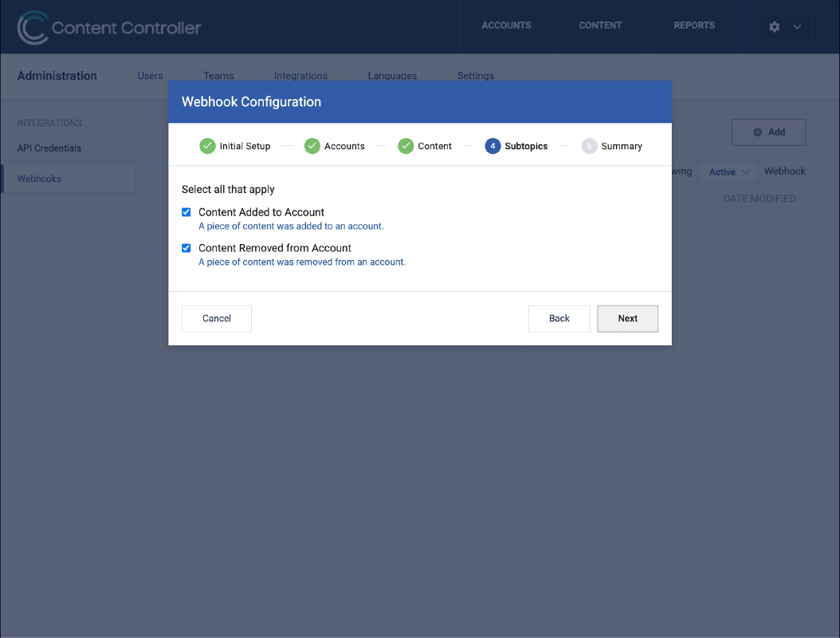Click the Initial Setup step label
The width and height of the screenshot is (840, 638).
[245, 146]
